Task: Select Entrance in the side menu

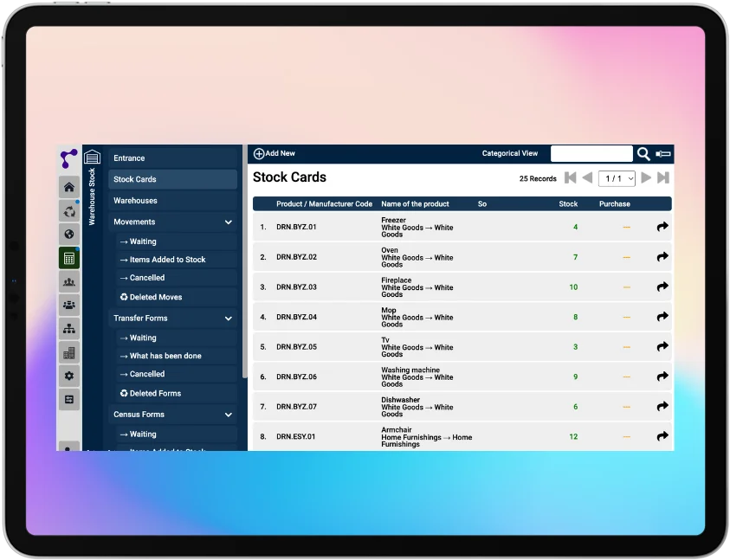Action: click(x=129, y=158)
